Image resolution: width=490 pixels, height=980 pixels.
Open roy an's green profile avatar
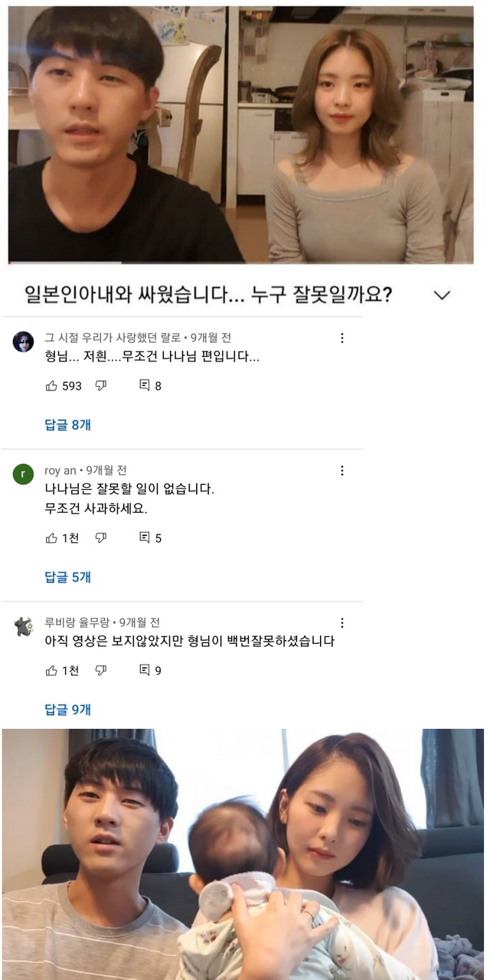pyautogui.click(x=23, y=475)
